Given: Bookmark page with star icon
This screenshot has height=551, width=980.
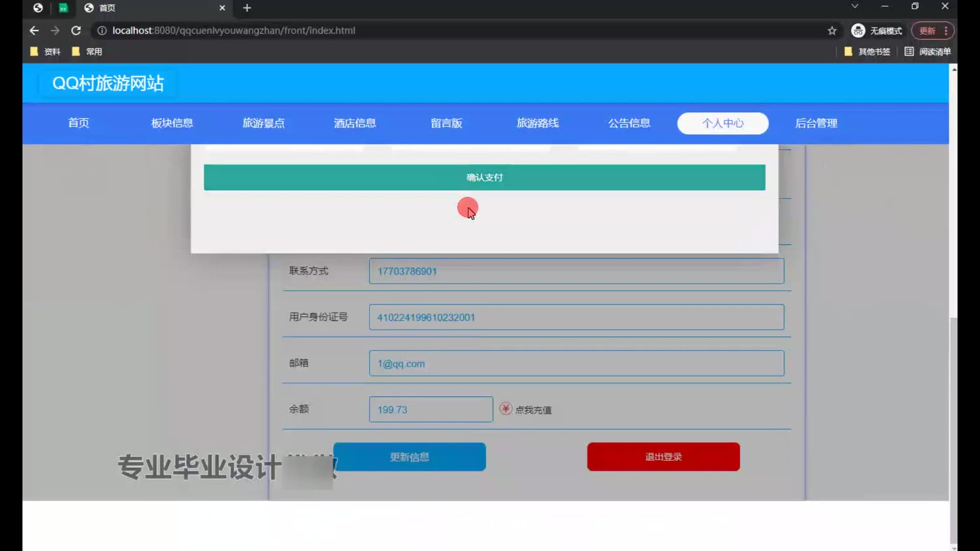Looking at the screenshot, I should 832,31.
